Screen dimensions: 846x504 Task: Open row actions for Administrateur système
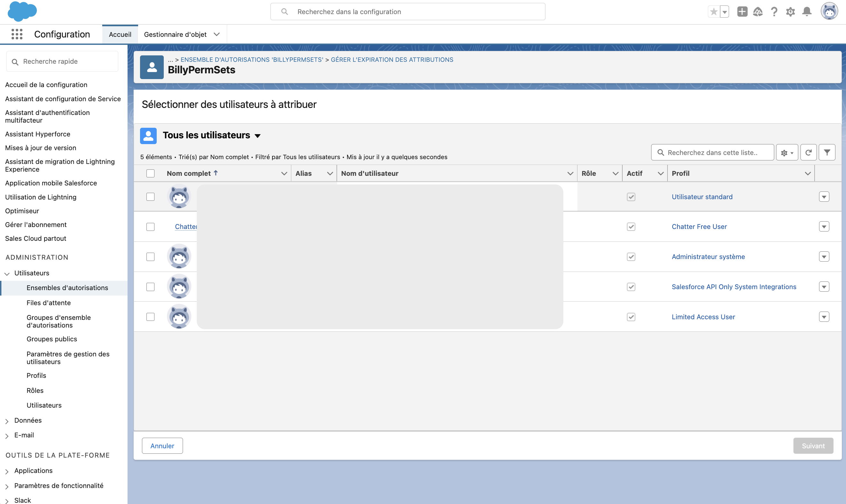(824, 256)
